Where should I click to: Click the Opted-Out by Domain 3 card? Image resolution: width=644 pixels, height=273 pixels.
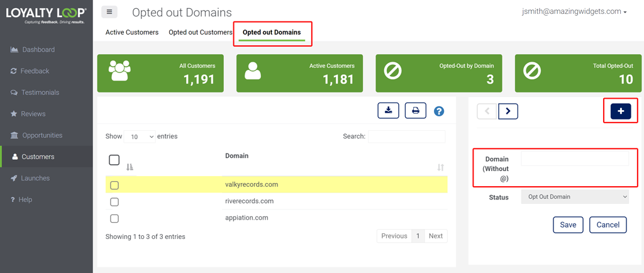[438, 74]
